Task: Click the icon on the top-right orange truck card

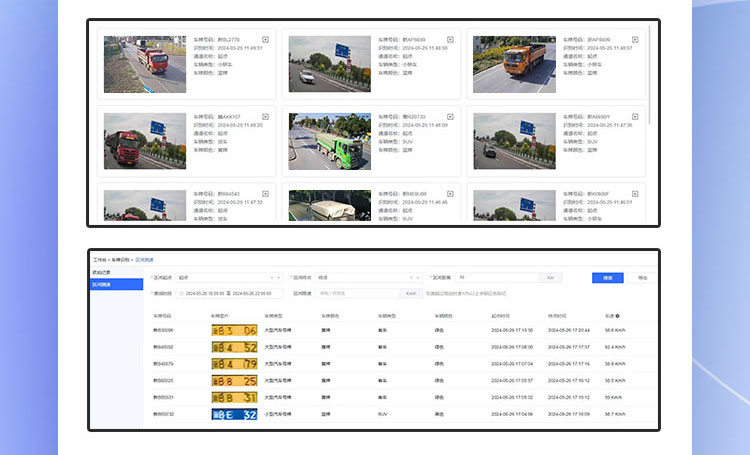Action: (x=635, y=40)
